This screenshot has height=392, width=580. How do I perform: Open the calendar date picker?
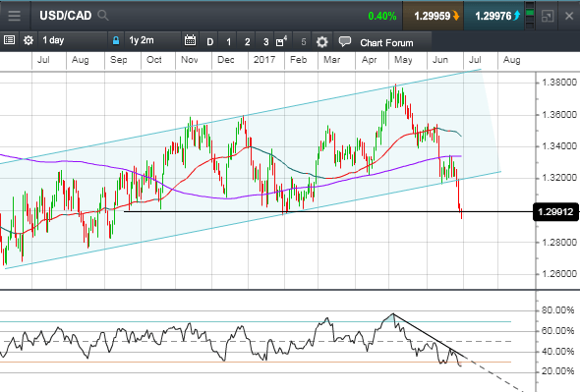pyautogui.click(x=190, y=40)
